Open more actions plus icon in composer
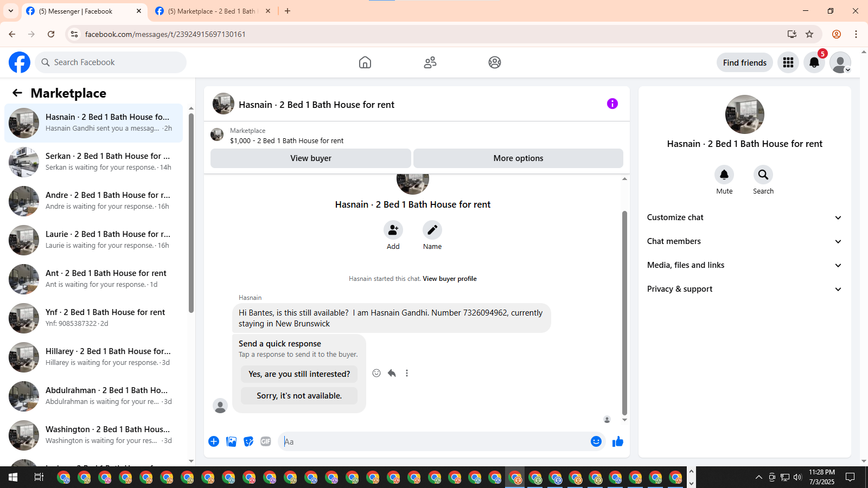 pos(214,441)
